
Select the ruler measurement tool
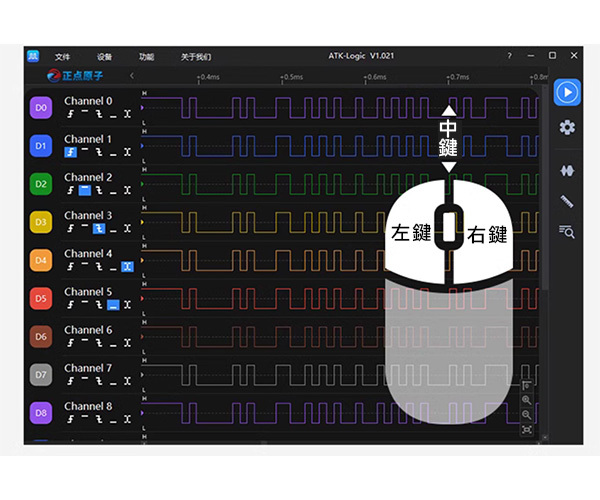(x=567, y=201)
